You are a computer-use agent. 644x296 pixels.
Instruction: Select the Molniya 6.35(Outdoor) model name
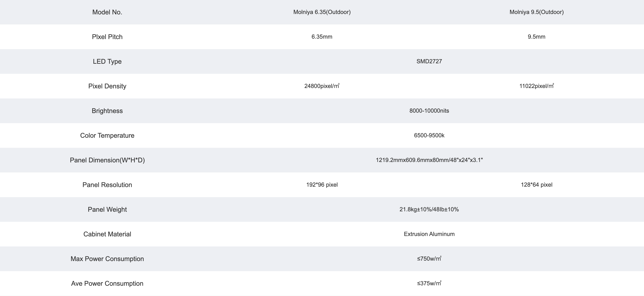[x=322, y=12]
